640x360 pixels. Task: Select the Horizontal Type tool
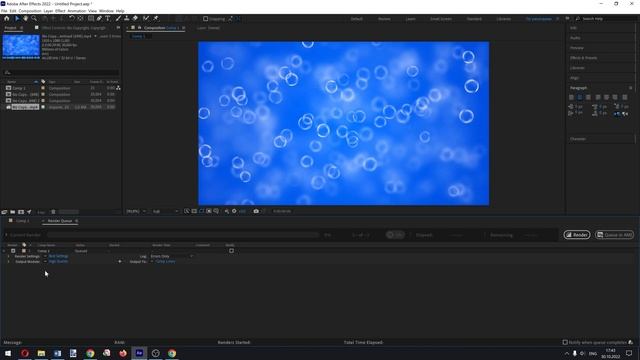pyautogui.click(x=108, y=18)
